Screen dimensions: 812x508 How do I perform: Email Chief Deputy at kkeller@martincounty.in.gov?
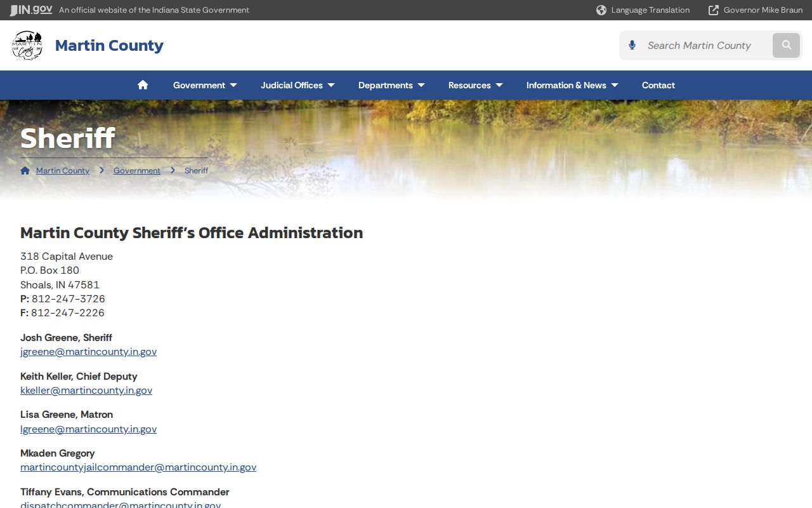click(86, 391)
